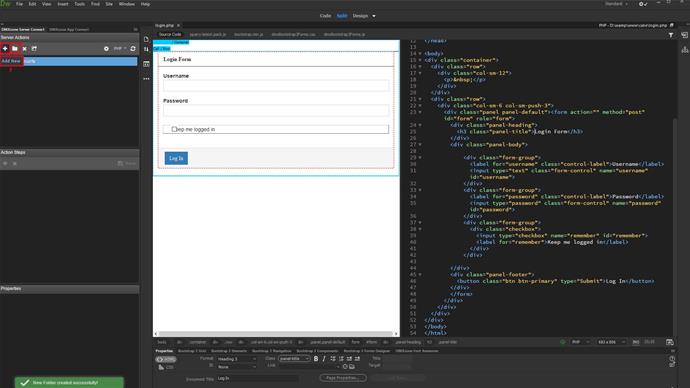Click the preview in browser icon in status bar
Image resolution: width=690 pixels, height=388 pixels.
pyautogui.click(x=670, y=342)
